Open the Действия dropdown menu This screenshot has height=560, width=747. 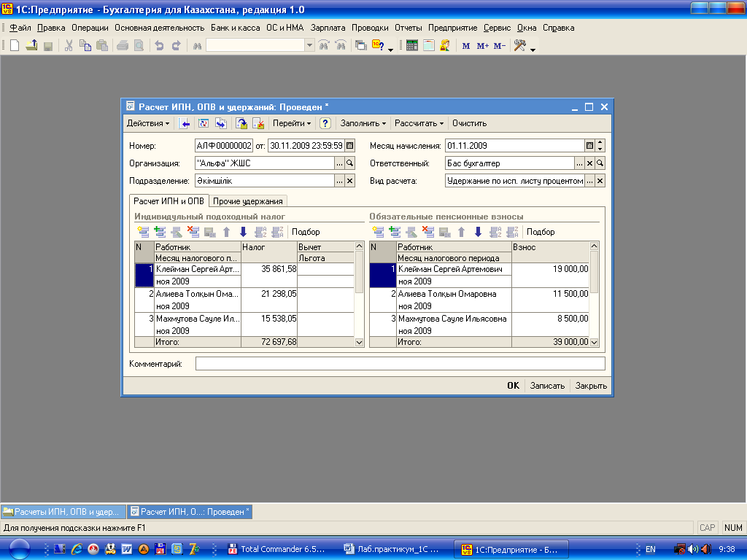pos(147,123)
